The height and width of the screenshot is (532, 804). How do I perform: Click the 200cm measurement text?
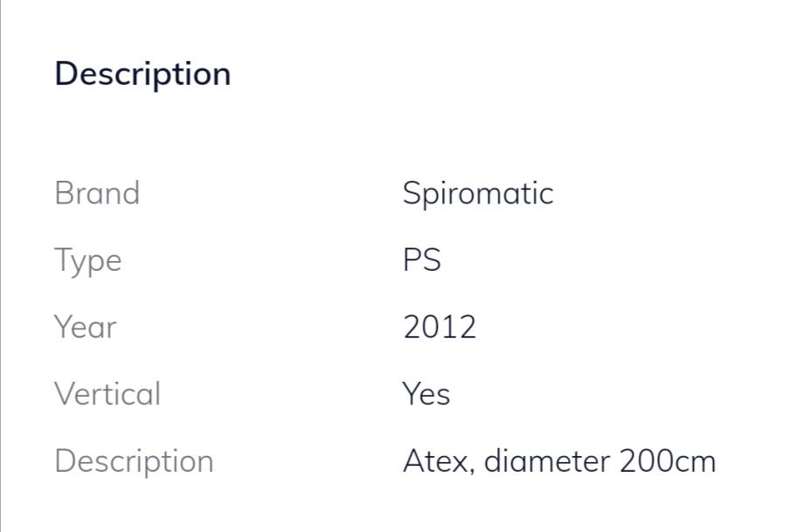tap(669, 461)
